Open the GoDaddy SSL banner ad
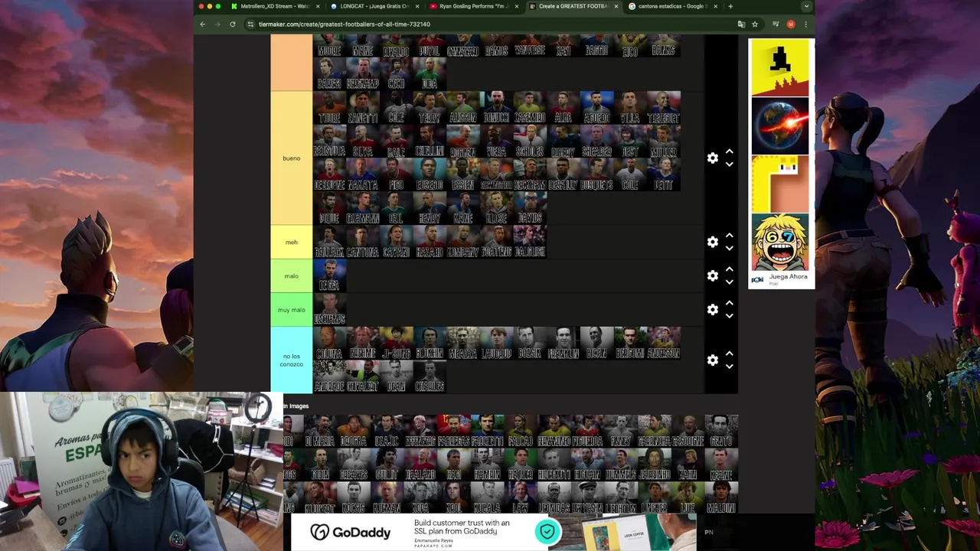 pyautogui.click(x=494, y=532)
